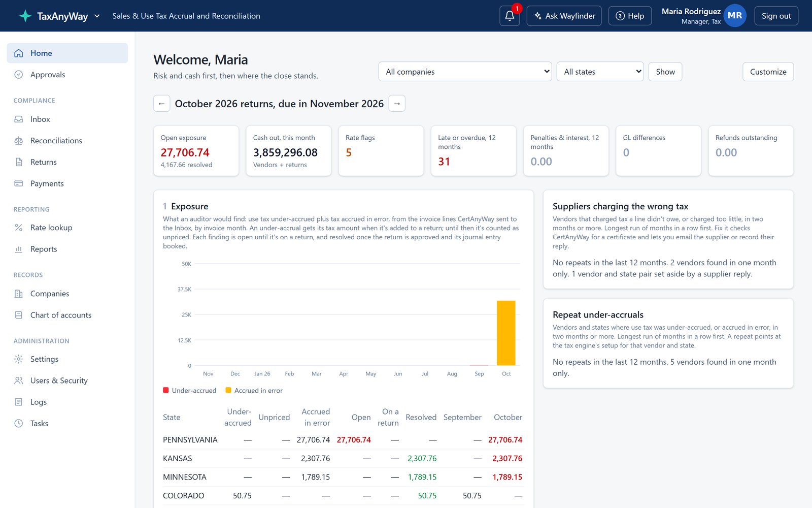Click the Payments card icon

pos(19,183)
